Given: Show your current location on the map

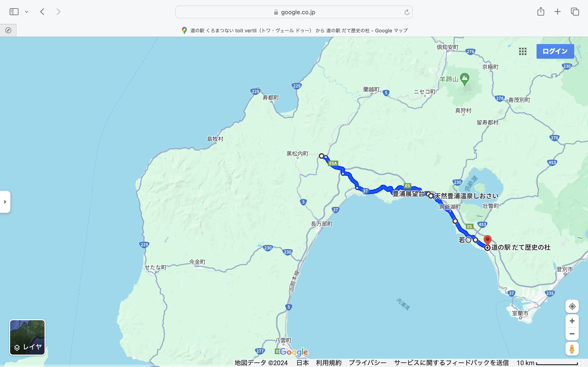Looking at the screenshot, I should [572, 306].
